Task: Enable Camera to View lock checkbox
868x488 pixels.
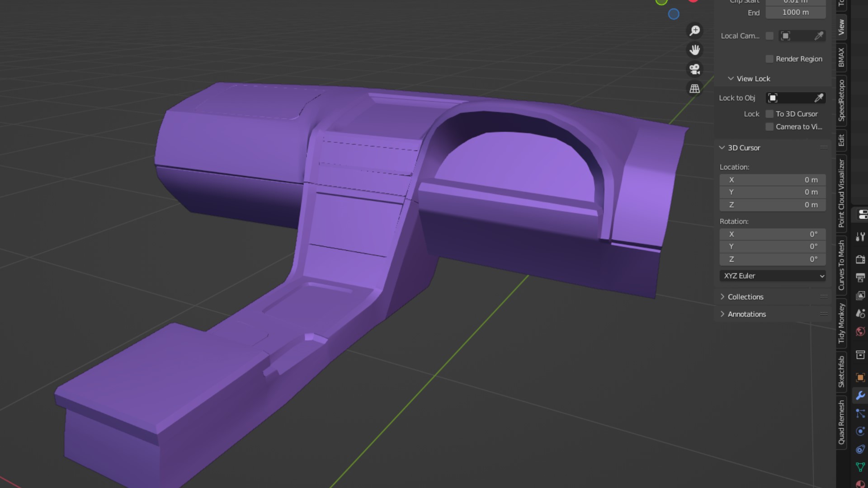Action: coord(769,127)
